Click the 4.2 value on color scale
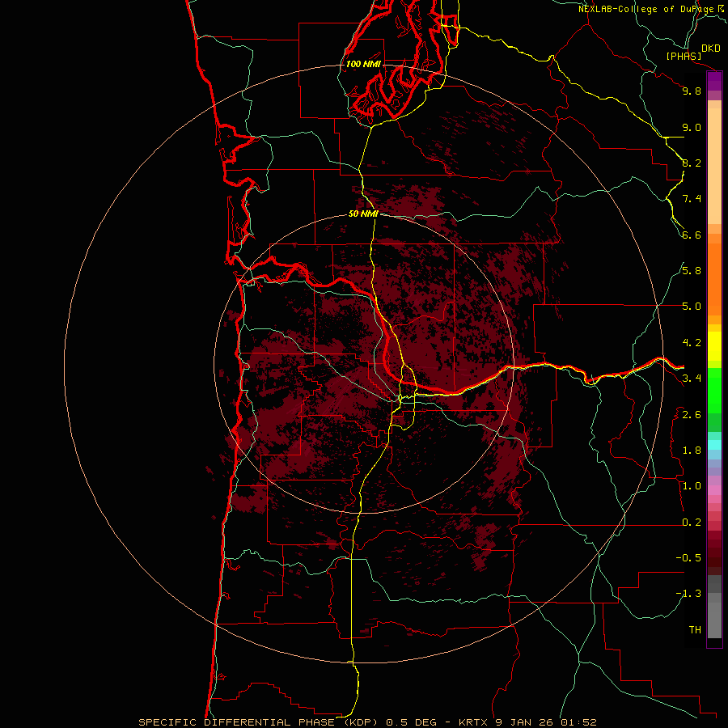Image resolution: width=728 pixels, height=728 pixels. 692,343
